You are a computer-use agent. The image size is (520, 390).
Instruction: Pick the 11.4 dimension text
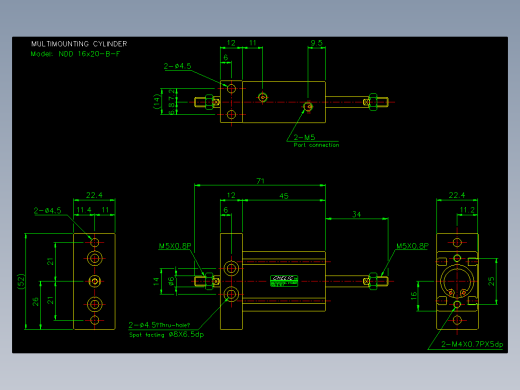point(84,210)
